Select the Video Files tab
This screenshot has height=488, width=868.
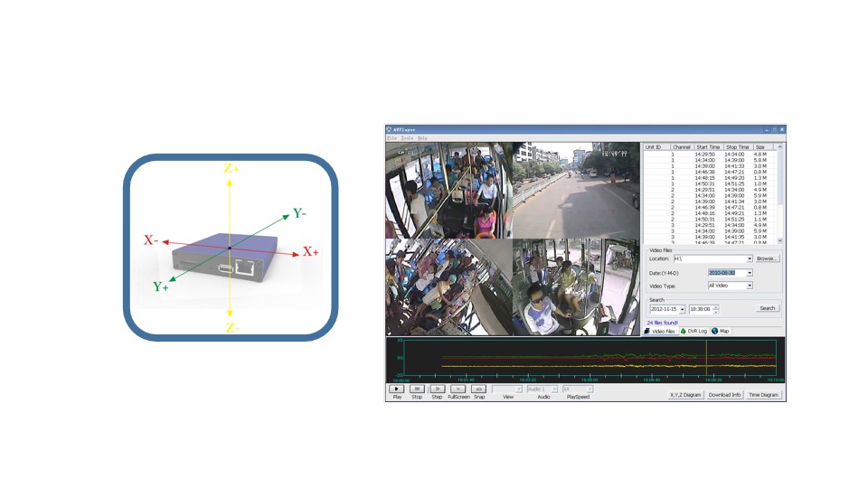[x=660, y=332]
